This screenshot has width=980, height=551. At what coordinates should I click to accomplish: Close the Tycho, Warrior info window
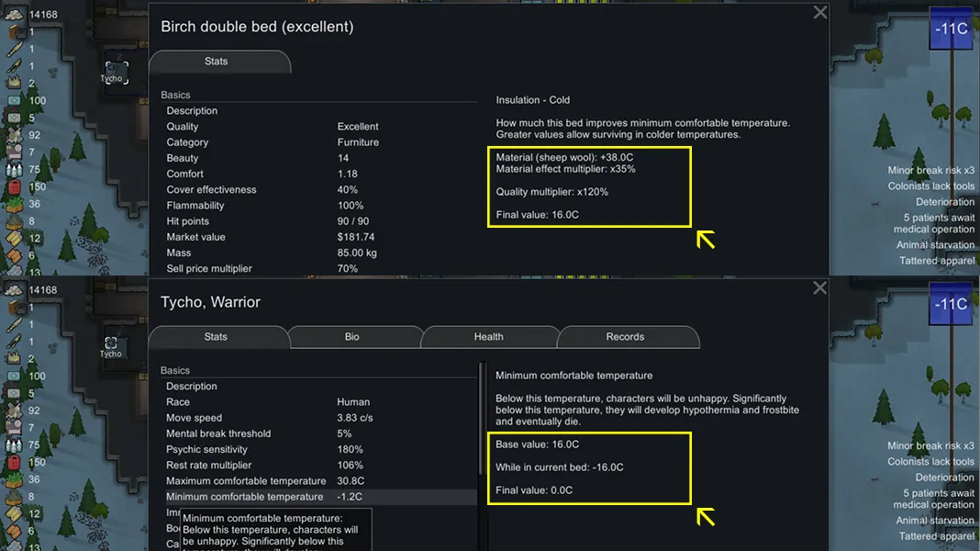pyautogui.click(x=820, y=288)
